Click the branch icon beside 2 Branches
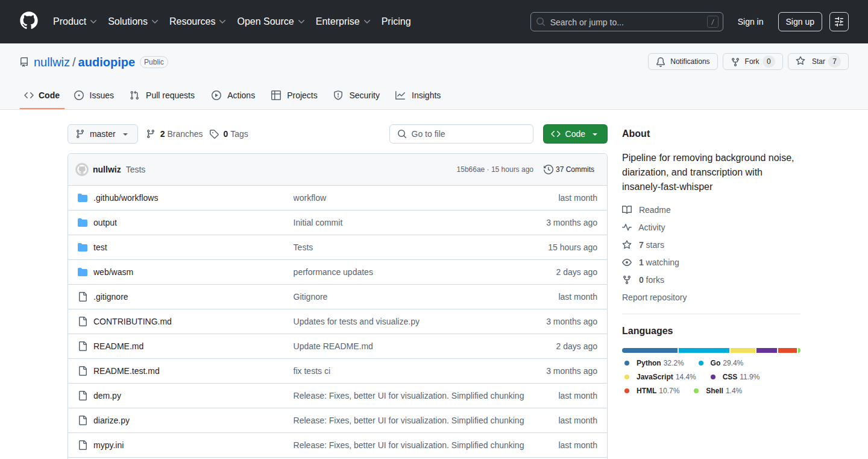The height and width of the screenshot is (459, 868). [x=151, y=134]
